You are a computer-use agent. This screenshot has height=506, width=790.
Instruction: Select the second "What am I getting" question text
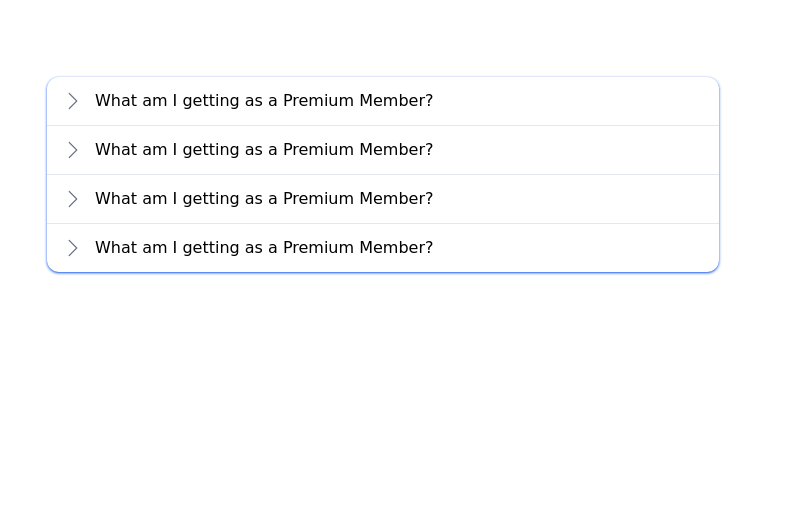point(264,150)
